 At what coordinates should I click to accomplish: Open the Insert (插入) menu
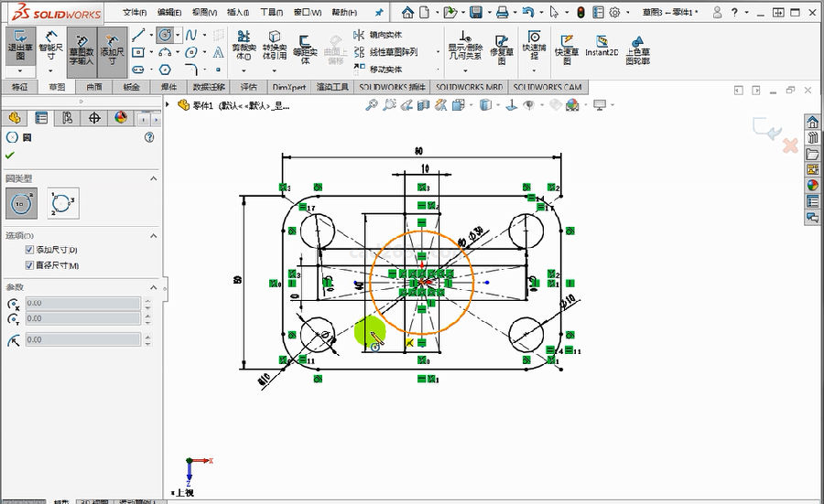236,13
